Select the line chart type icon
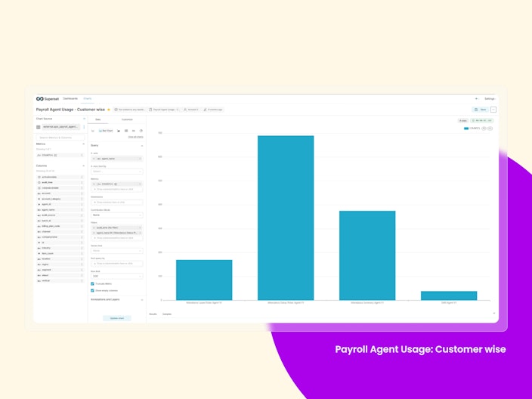 93,131
